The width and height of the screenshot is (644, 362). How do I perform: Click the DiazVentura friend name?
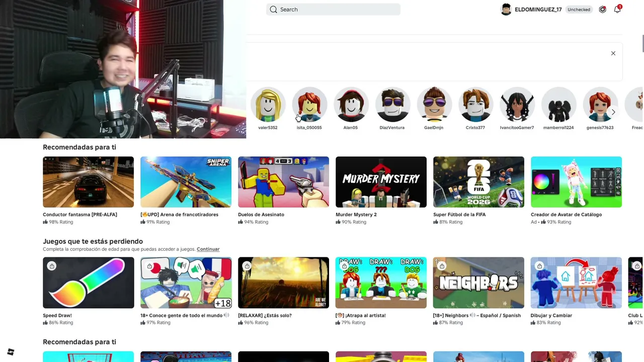click(x=392, y=128)
